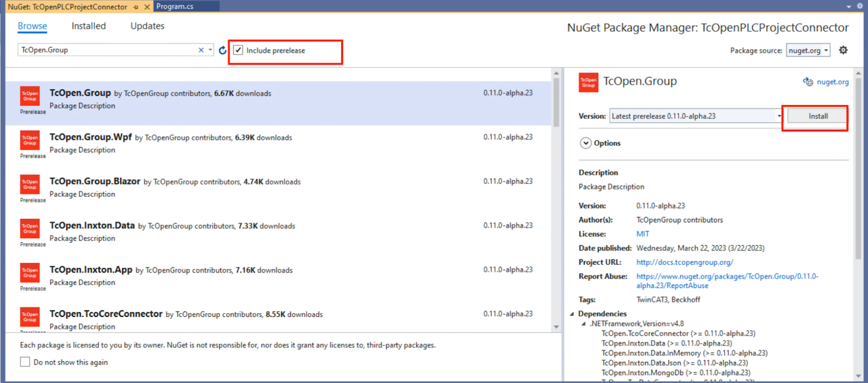Click the TcOpen.Group.Wpf package icon
This screenshot has width=868, height=383.
coord(30,140)
